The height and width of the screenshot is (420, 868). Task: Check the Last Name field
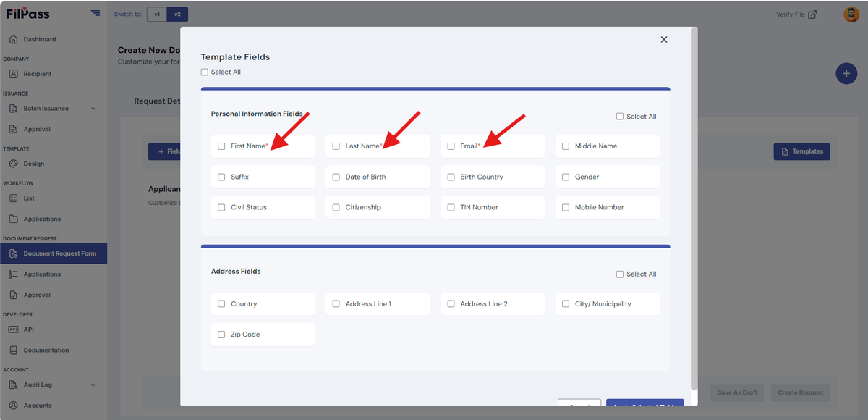tap(336, 146)
